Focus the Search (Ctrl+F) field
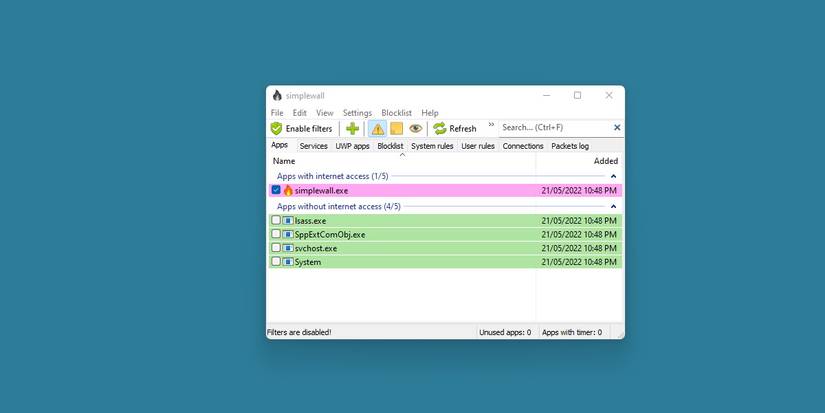The width and height of the screenshot is (825, 413). [555, 127]
